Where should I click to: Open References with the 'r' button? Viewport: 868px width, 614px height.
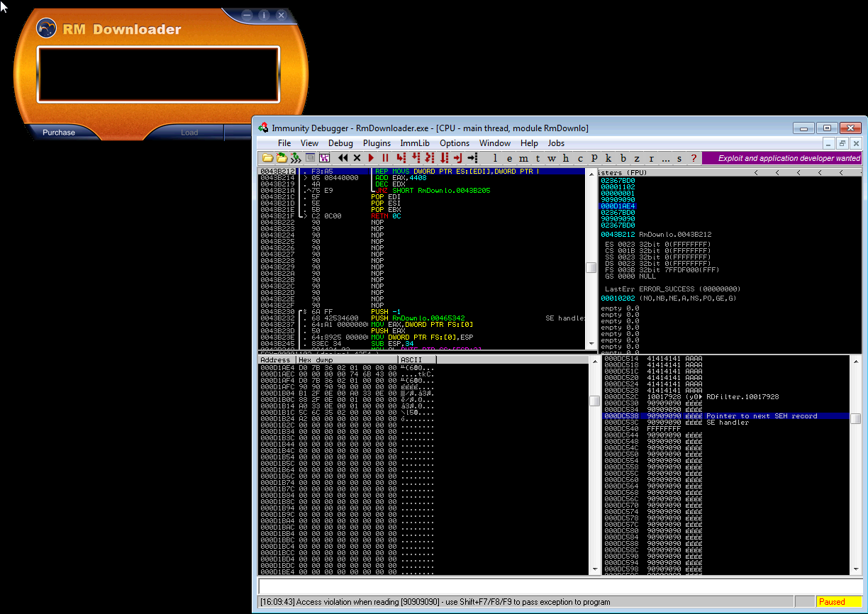[x=651, y=157]
